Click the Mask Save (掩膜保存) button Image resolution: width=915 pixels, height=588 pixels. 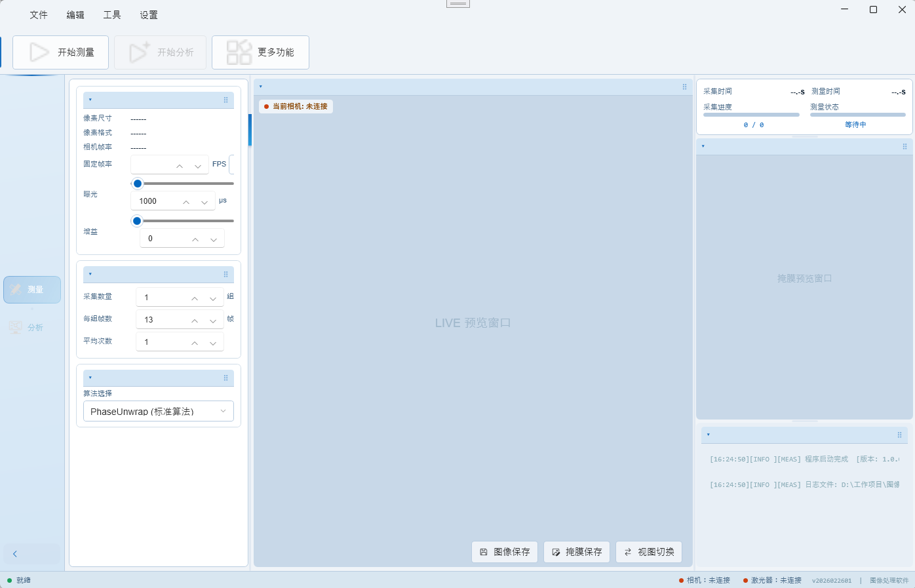pos(577,552)
